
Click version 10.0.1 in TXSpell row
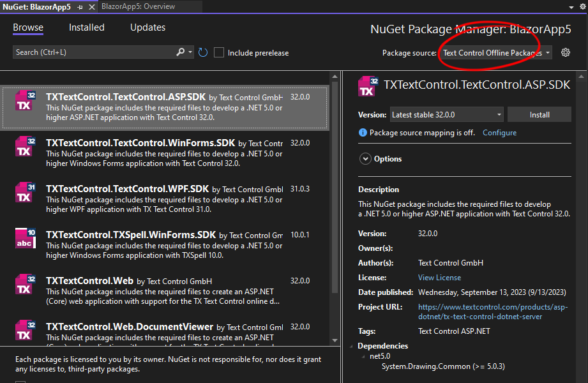300,235
